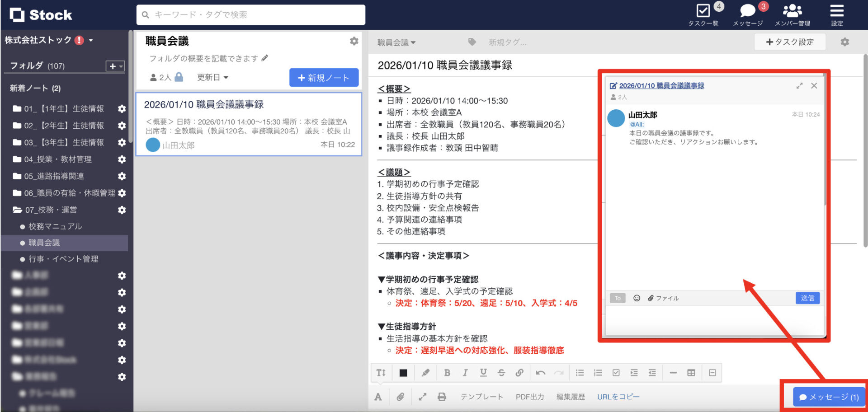The width and height of the screenshot is (868, 412).
Task: Open the emoji picker in the chat box
Action: [636, 298]
